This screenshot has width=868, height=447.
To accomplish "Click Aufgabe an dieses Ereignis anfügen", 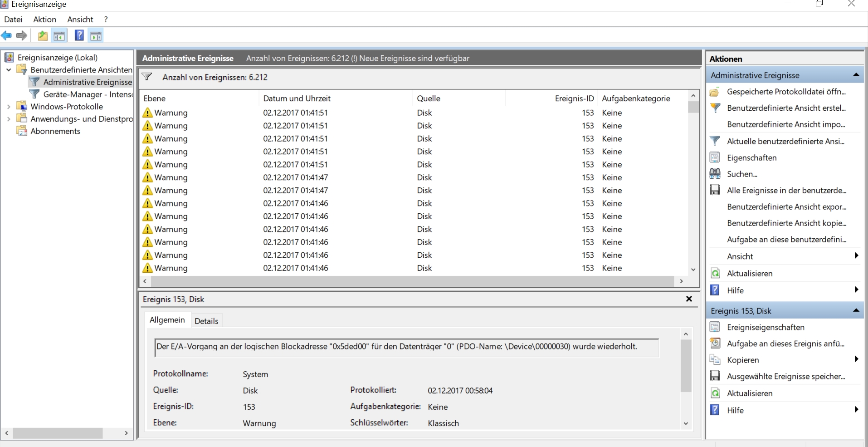I will (x=785, y=344).
